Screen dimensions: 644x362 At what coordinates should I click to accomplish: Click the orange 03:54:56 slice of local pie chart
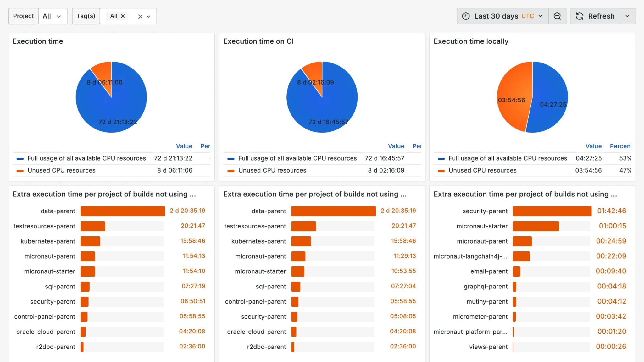point(513,94)
